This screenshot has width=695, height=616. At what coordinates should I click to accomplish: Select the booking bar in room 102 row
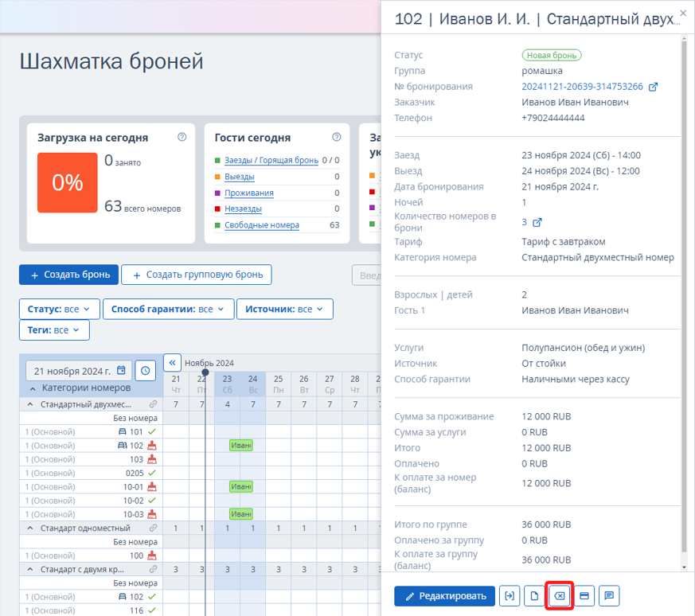point(241,446)
